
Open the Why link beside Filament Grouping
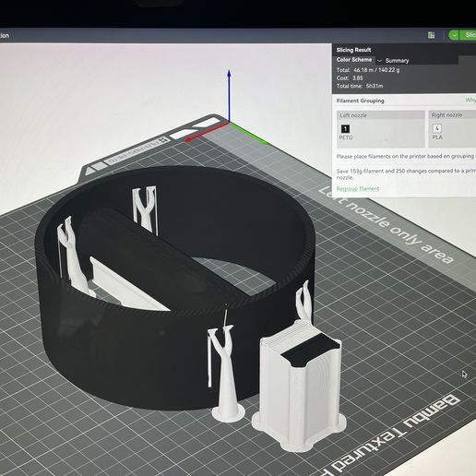pyautogui.click(x=470, y=100)
